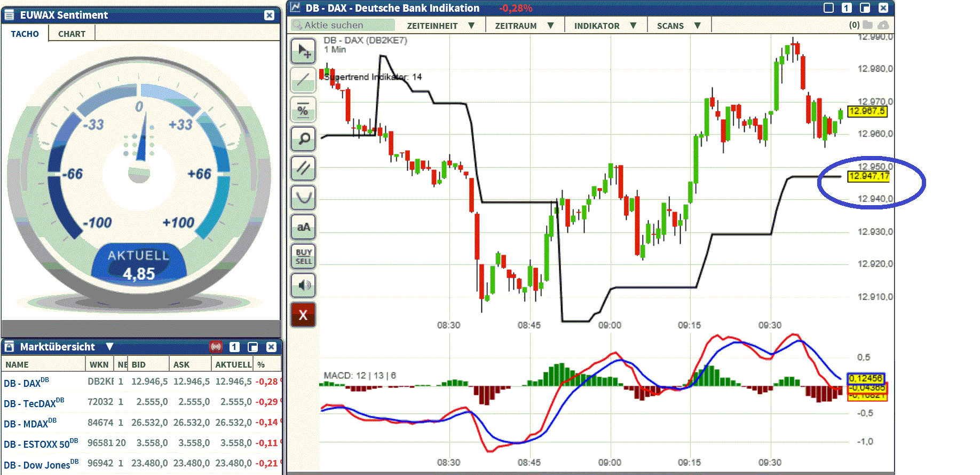Screen dimensions: 980x475
Task: Click the -0,28% change in chart title bar
Action: pyautogui.click(x=516, y=8)
